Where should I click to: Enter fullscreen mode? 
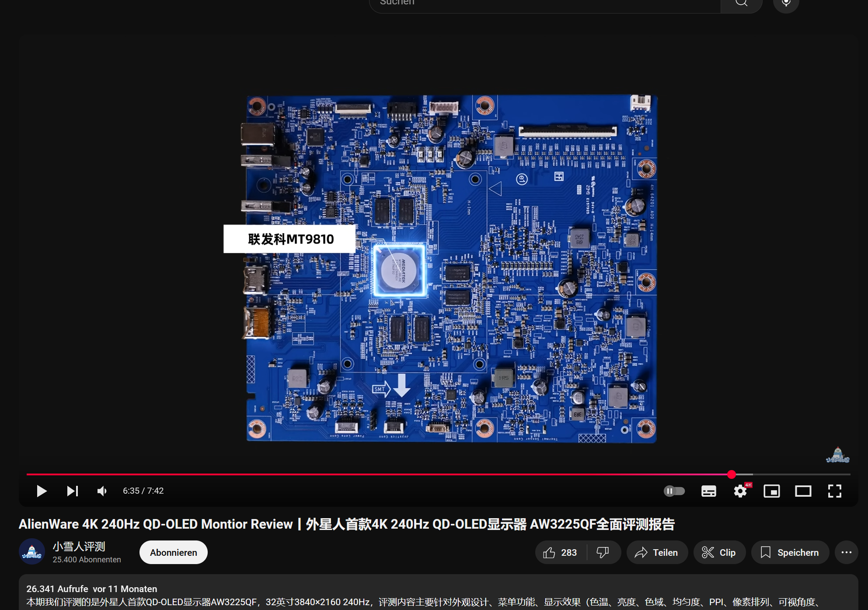[835, 491]
